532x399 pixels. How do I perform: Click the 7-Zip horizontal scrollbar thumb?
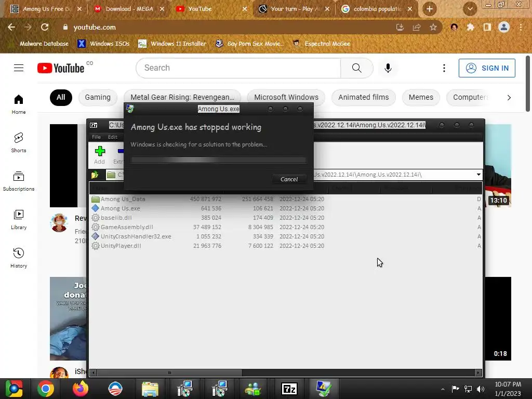click(170, 373)
